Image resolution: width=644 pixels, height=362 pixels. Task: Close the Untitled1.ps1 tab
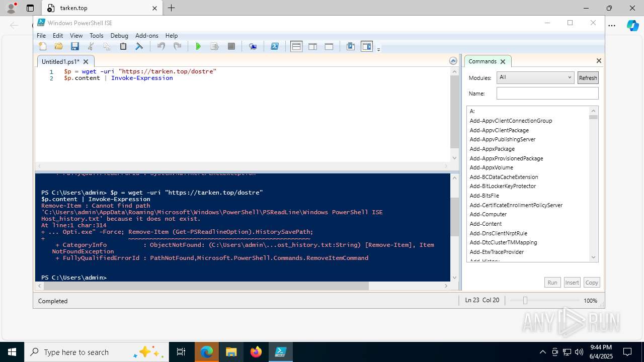point(86,62)
